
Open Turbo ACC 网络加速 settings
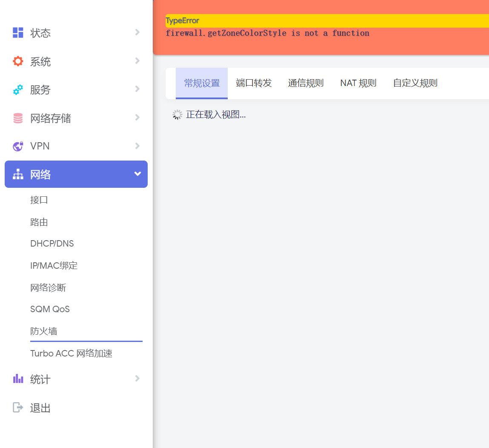click(x=71, y=353)
